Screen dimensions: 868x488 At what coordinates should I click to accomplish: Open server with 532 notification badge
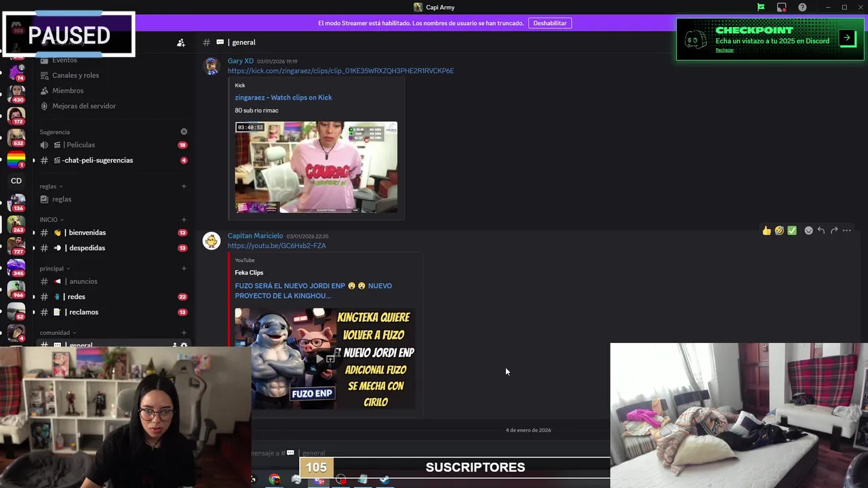click(16, 137)
